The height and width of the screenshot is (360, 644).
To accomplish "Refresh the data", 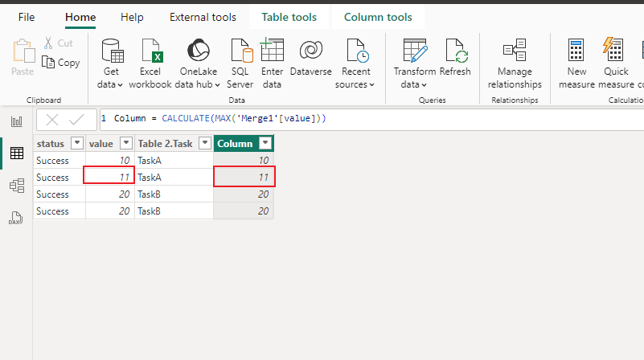I will (x=455, y=58).
